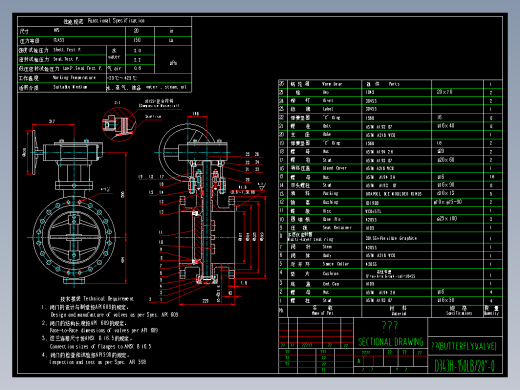The height and width of the screenshot is (390, 520).
Task: Select the 'Face-to-Face dimensions of valves' note
Action: pos(104,330)
